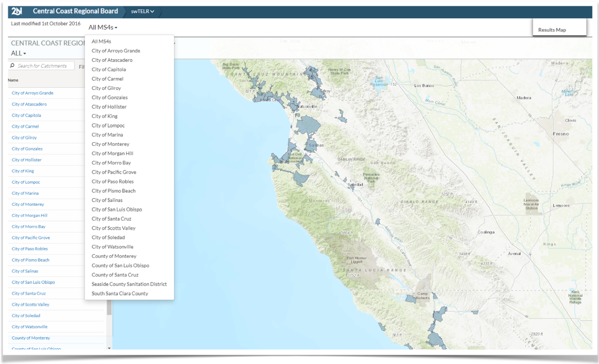599x364 pixels.
Task: Choose City of King in the menu
Action: tap(104, 116)
